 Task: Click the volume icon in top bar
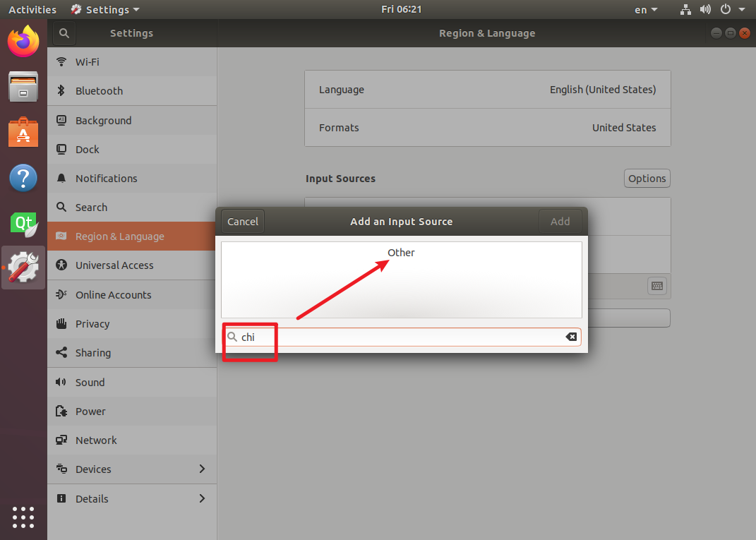pyautogui.click(x=705, y=10)
